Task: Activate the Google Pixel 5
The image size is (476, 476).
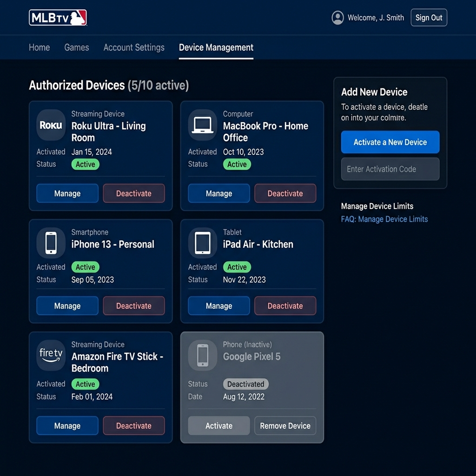Action: [218, 425]
